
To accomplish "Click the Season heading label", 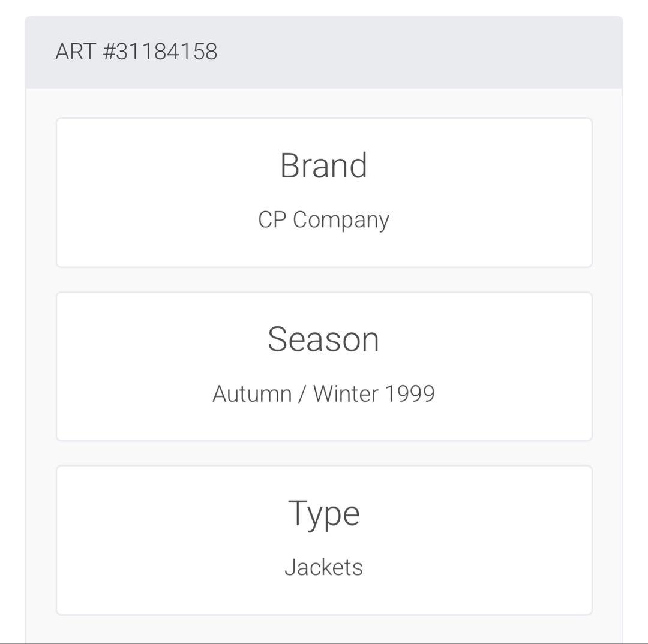I will coord(324,339).
